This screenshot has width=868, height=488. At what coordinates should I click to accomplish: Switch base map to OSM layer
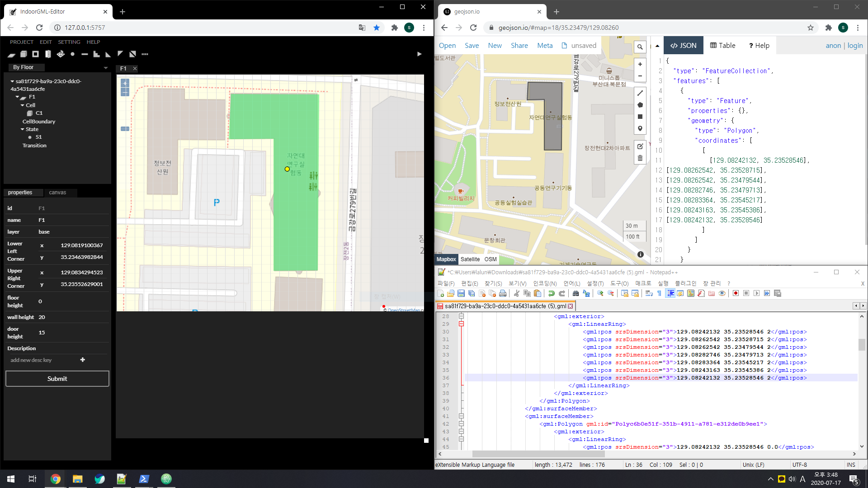[491, 259]
